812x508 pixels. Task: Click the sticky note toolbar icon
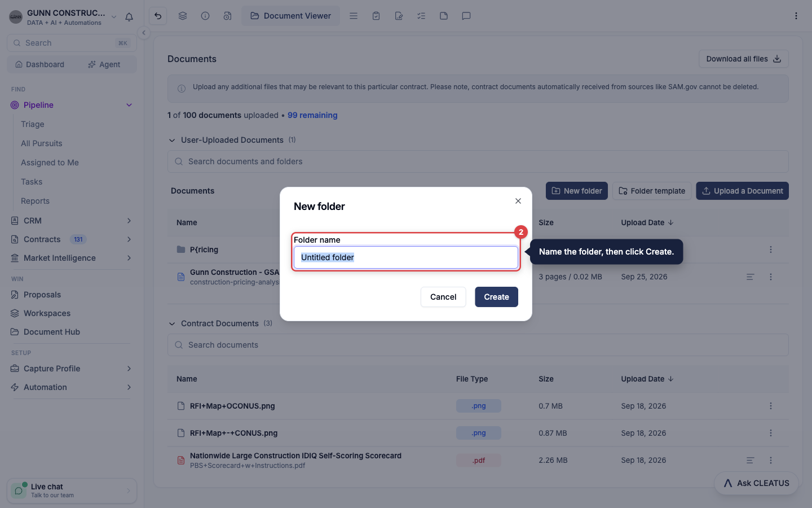point(444,16)
